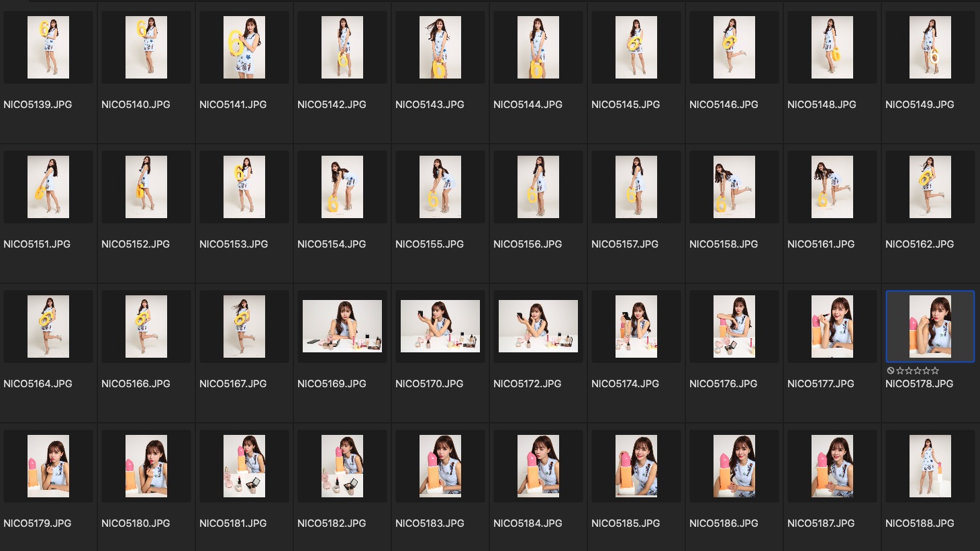Rate NICO5178.JPG one star
The image size is (980, 551).
(900, 370)
